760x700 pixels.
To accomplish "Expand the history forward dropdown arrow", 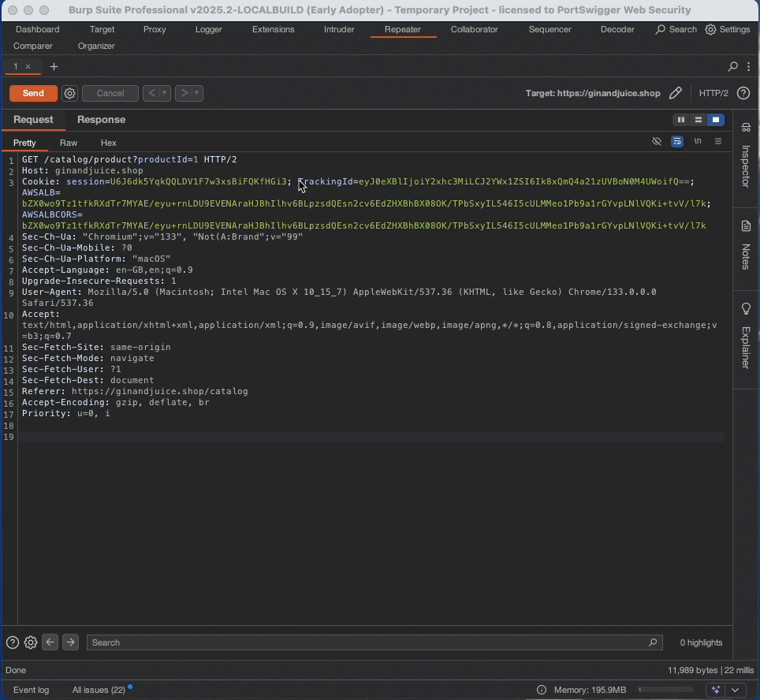I will click(x=196, y=93).
